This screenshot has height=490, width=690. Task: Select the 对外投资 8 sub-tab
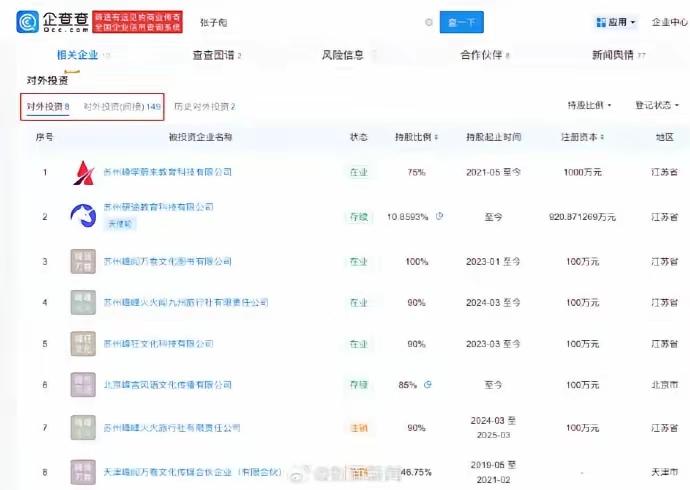point(48,106)
